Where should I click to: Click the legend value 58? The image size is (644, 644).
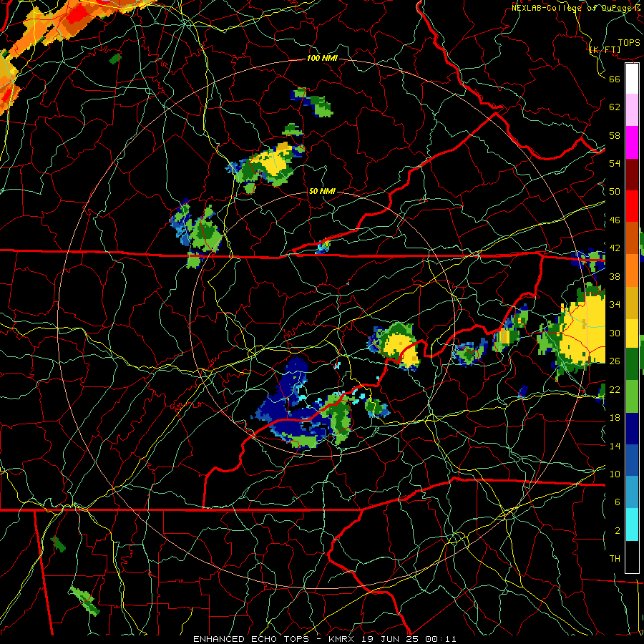[615, 135]
